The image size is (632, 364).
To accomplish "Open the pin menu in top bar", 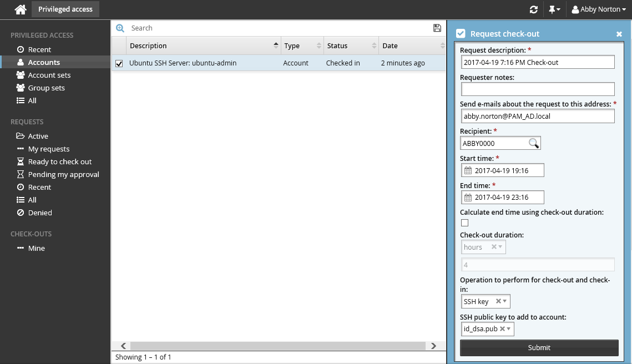I will (554, 9).
